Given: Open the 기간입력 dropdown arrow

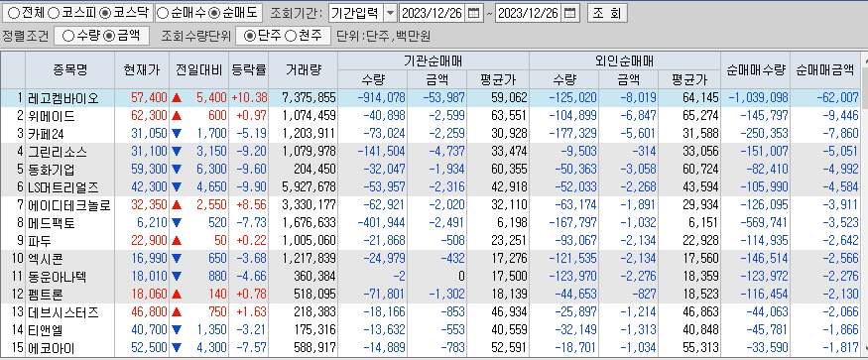Looking at the screenshot, I should [x=390, y=13].
